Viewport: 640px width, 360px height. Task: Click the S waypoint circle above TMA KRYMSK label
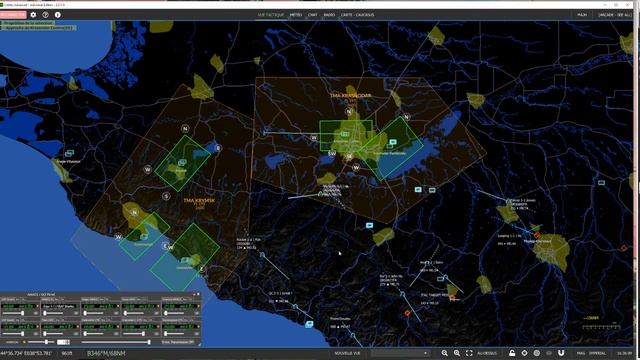(166, 196)
